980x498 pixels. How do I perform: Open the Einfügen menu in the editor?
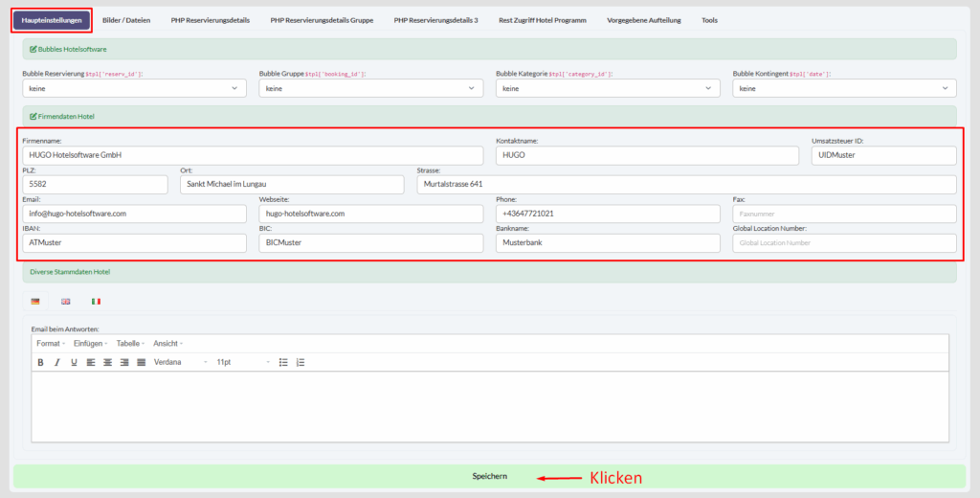coord(89,343)
